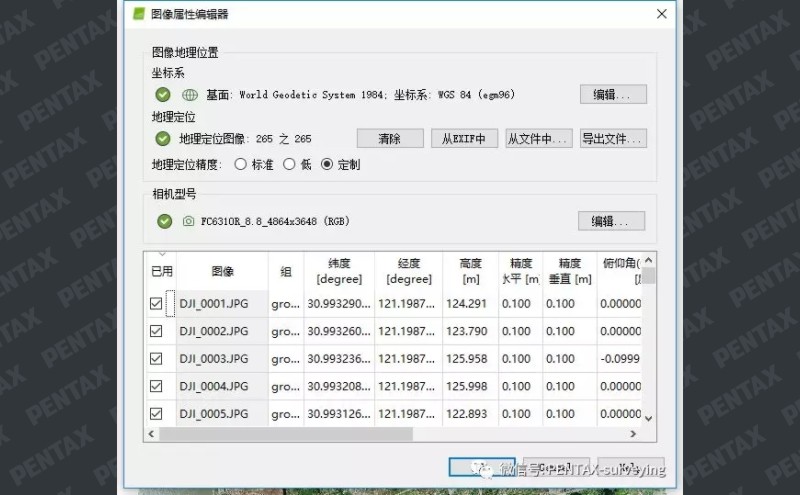The height and width of the screenshot is (495, 800).
Task: Sort by the 图像 column header
Action: (x=222, y=271)
